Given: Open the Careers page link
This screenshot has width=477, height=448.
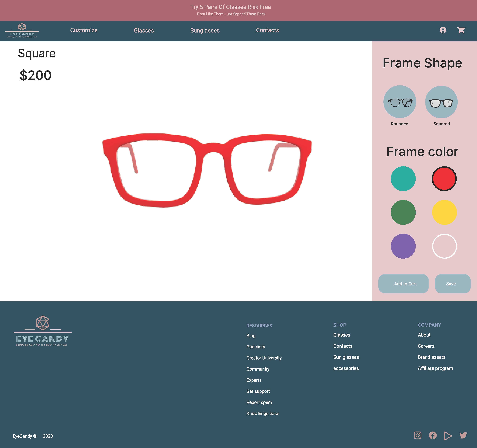Looking at the screenshot, I should (x=426, y=346).
